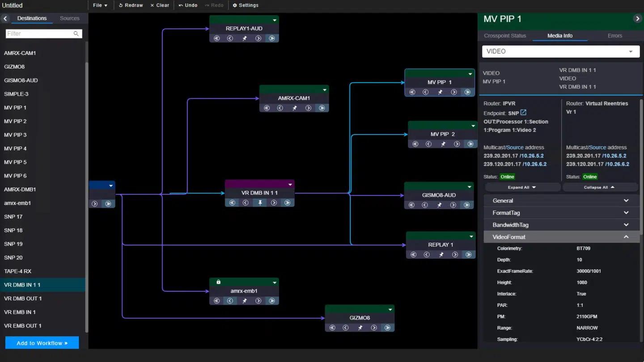Viewport: 644px width, 362px height.
Task: Select VR DMB IN 1 1 in destinations list
Action: pos(42,285)
